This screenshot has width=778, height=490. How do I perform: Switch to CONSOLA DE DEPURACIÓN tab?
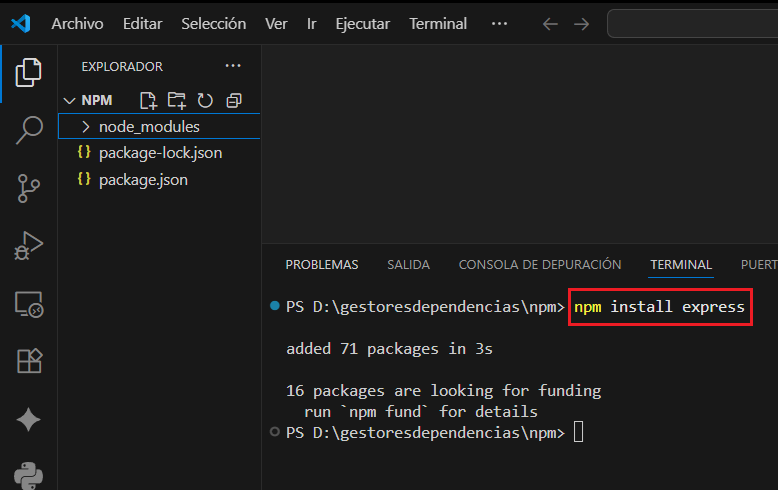point(539,265)
